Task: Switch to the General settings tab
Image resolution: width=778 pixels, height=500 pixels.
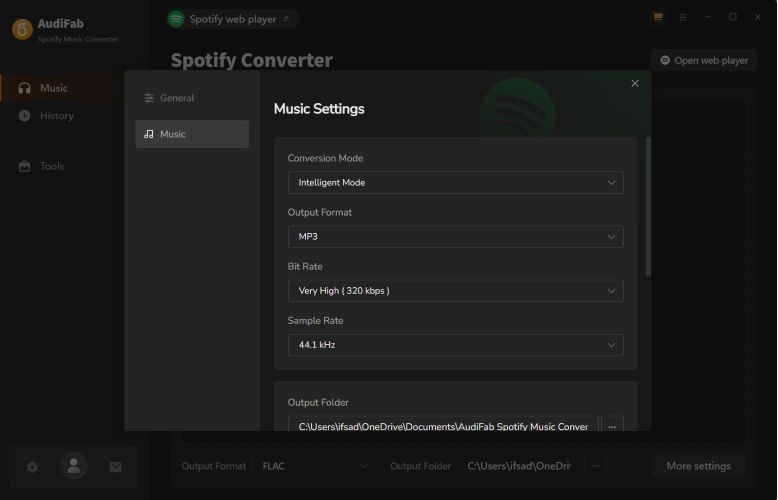Action: pos(191,98)
